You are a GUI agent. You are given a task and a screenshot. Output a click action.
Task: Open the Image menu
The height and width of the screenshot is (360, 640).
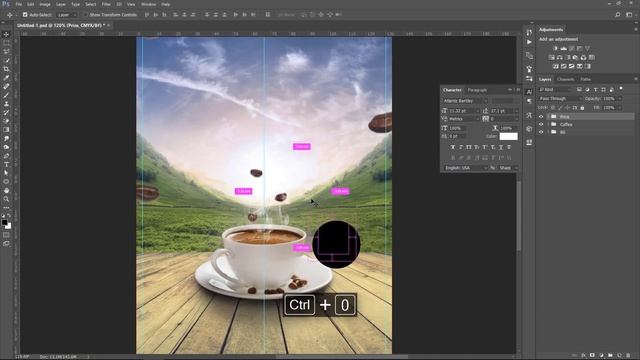(45, 4)
